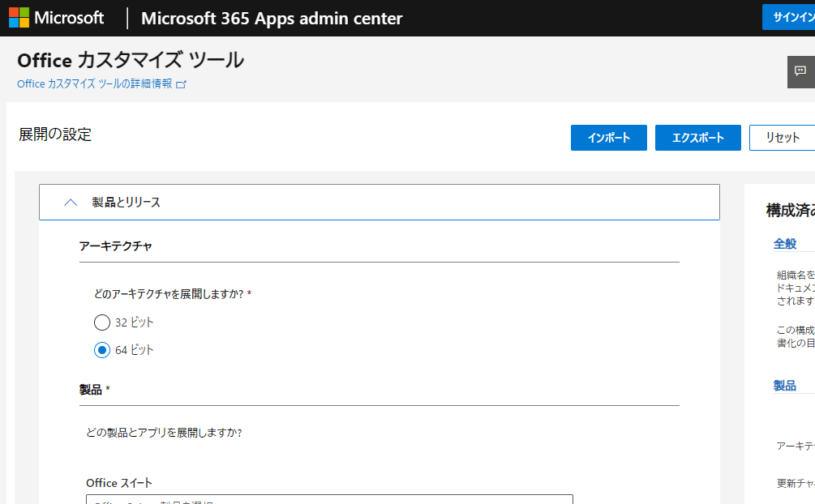815x504 pixels.
Task: Select the 64 ビット radio button
Action: (x=102, y=350)
